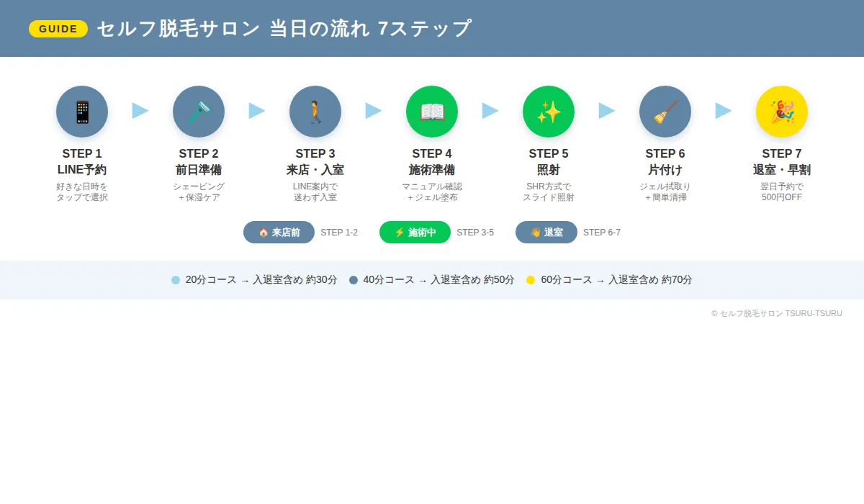Click the STEP 1 smartphone icon
864x504 pixels.
coord(82,112)
